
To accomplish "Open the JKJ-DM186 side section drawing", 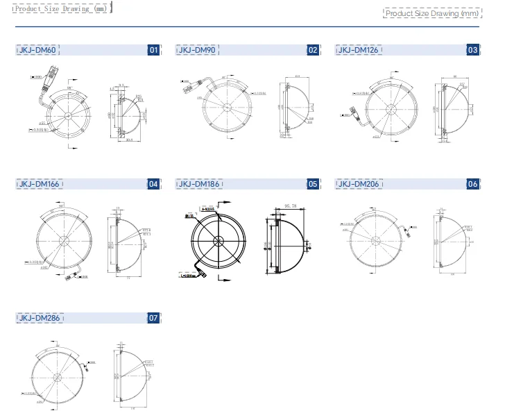I will [x=287, y=240].
